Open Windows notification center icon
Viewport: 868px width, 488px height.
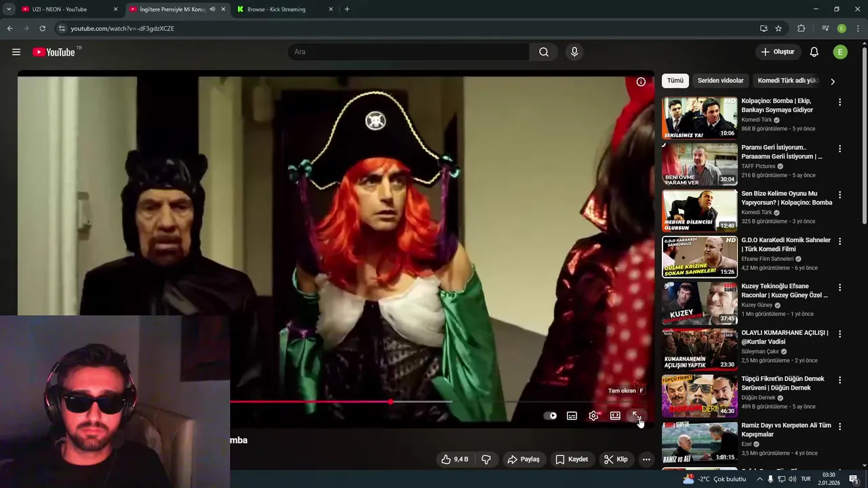pos(854,479)
